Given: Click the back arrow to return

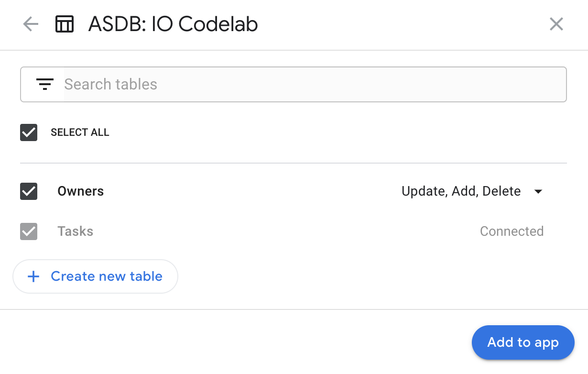Looking at the screenshot, I should tap(30, 24).
